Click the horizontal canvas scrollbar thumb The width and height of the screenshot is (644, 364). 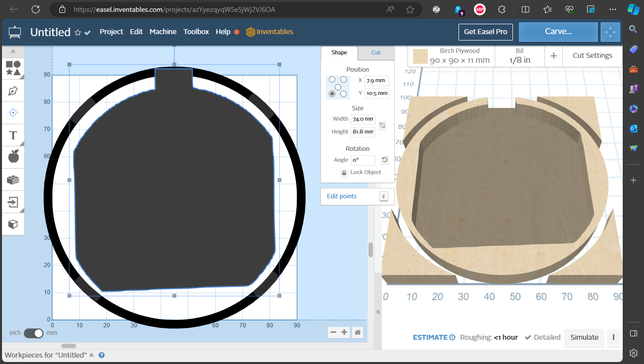click(69, 346)
